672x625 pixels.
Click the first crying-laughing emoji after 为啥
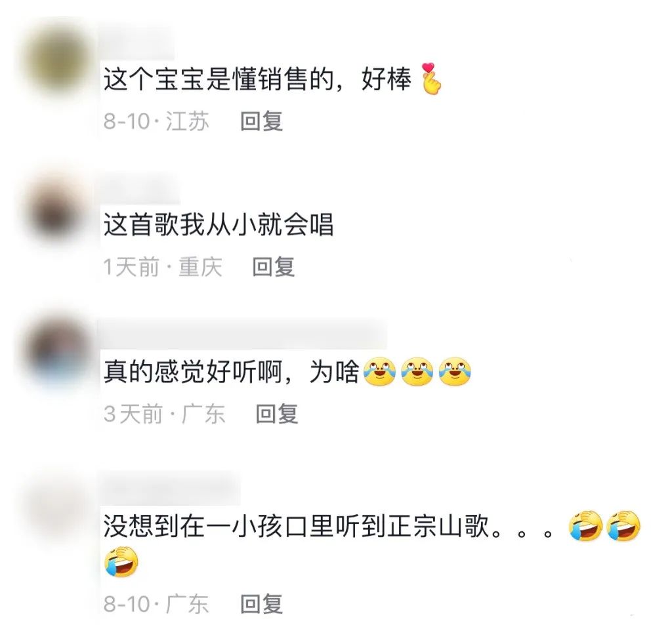tap(379, 371)
